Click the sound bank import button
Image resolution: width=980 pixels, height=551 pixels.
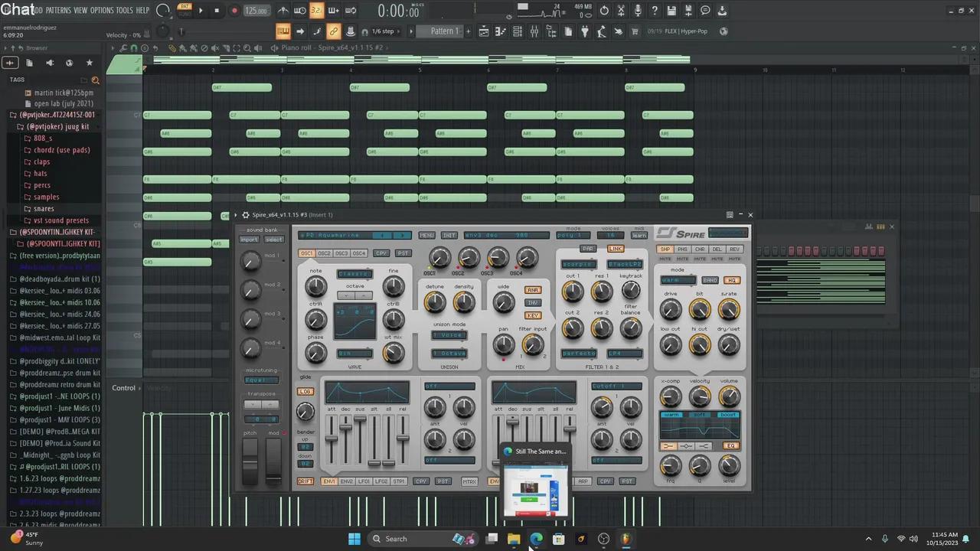click(x=250, y=240)
